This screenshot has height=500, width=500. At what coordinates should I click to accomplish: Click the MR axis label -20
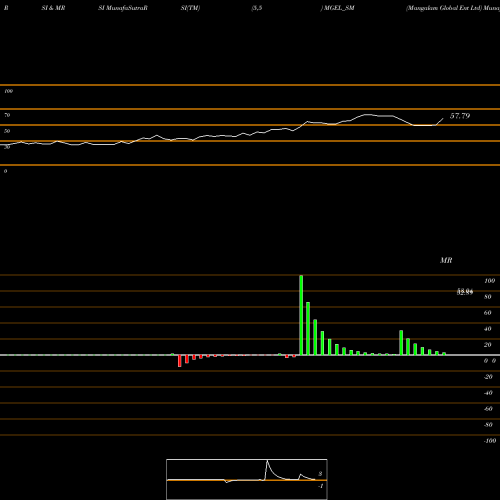(488, 377)
